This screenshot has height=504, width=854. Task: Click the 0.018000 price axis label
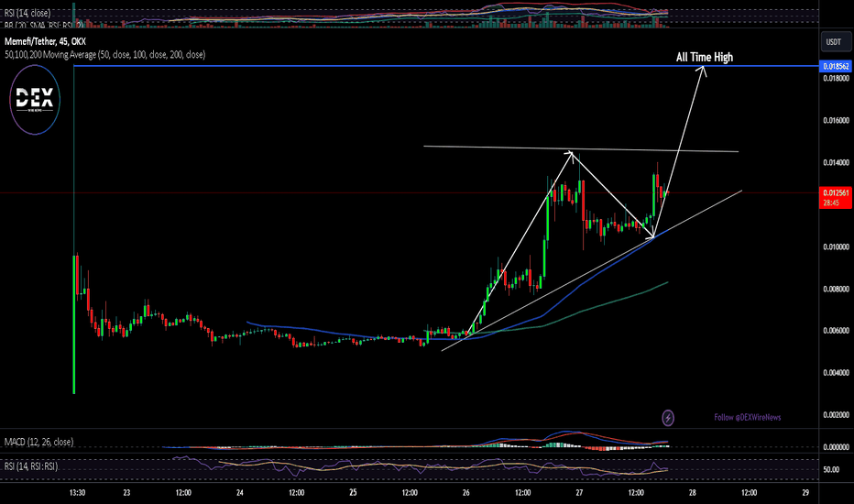pyautogui.click(x=836, y=79)
